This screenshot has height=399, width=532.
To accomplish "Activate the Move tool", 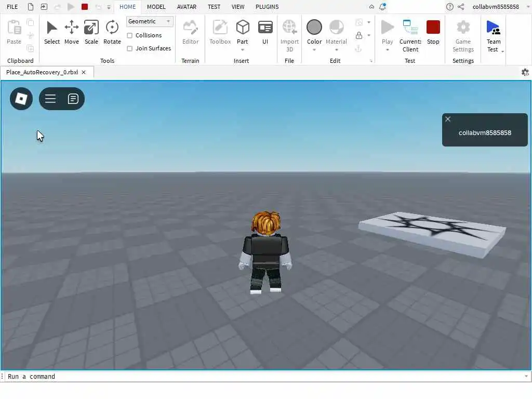I will [72, 32].
